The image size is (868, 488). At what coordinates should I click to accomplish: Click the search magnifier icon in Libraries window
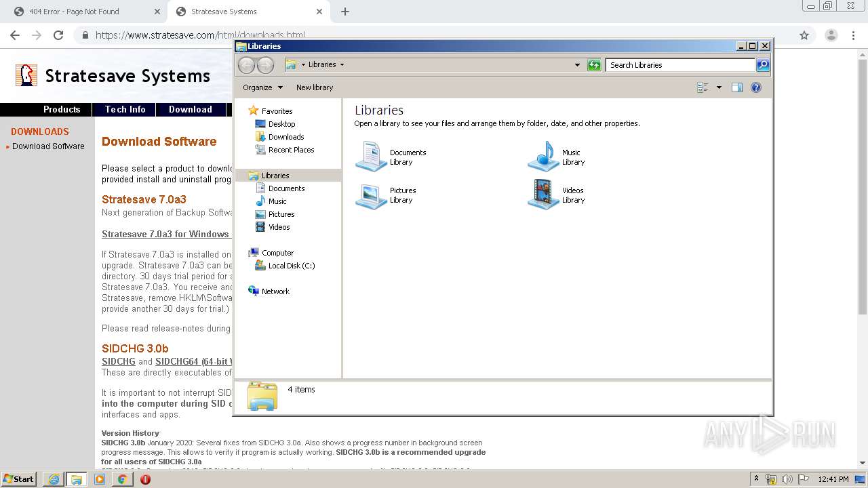click(x=763, y=65)
